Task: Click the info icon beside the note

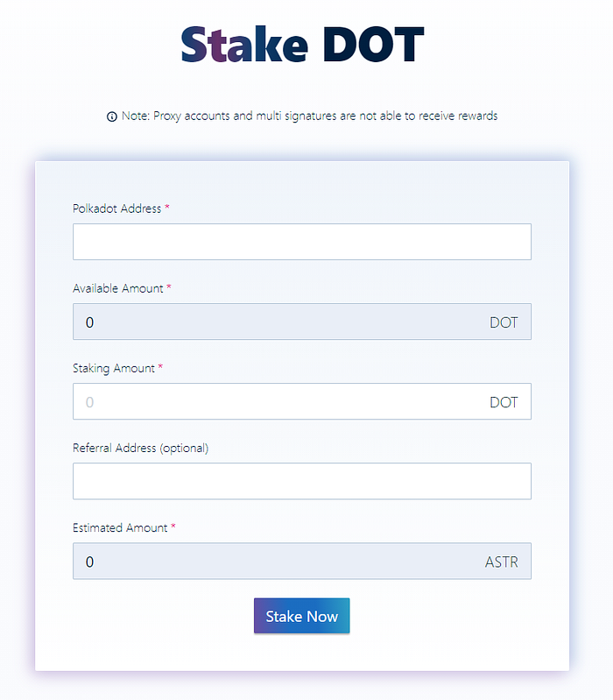Action: click(112, 117)
